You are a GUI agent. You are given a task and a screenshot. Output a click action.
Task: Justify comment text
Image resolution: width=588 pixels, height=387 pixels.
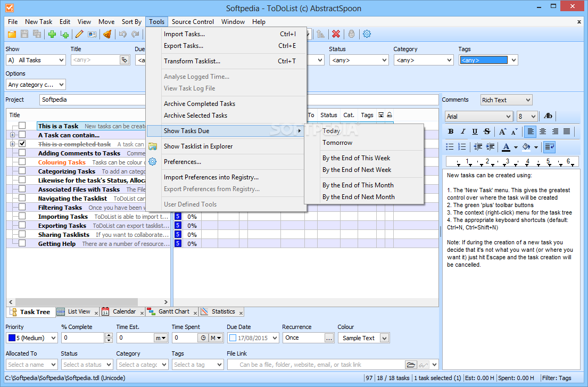[x=567, y=131]
